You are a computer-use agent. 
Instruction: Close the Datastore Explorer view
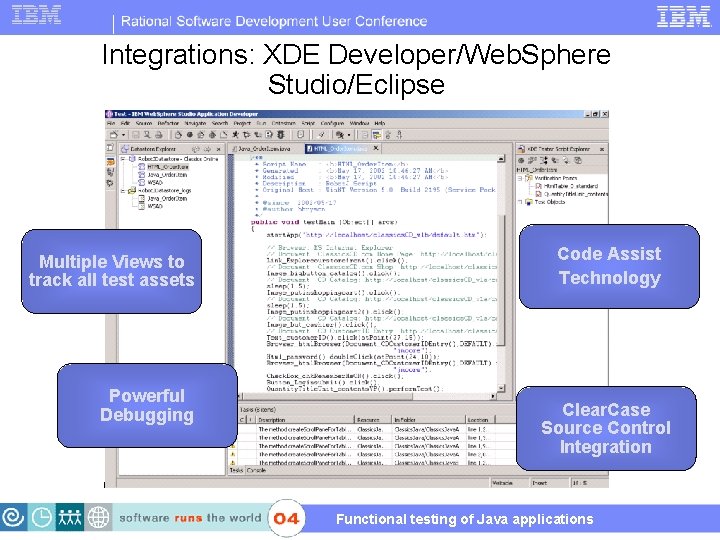[219, 149]
